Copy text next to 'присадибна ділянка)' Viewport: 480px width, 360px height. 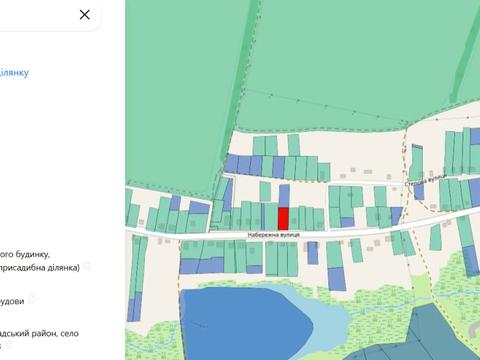87,266
